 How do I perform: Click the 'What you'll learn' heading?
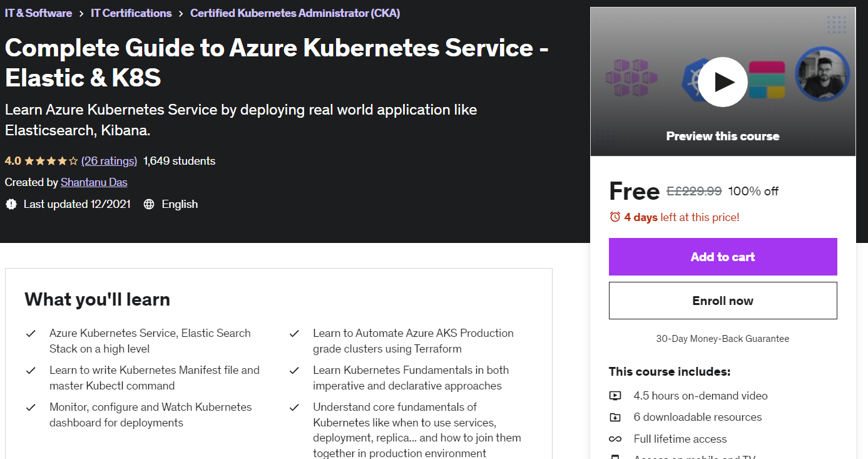(98, 299)
